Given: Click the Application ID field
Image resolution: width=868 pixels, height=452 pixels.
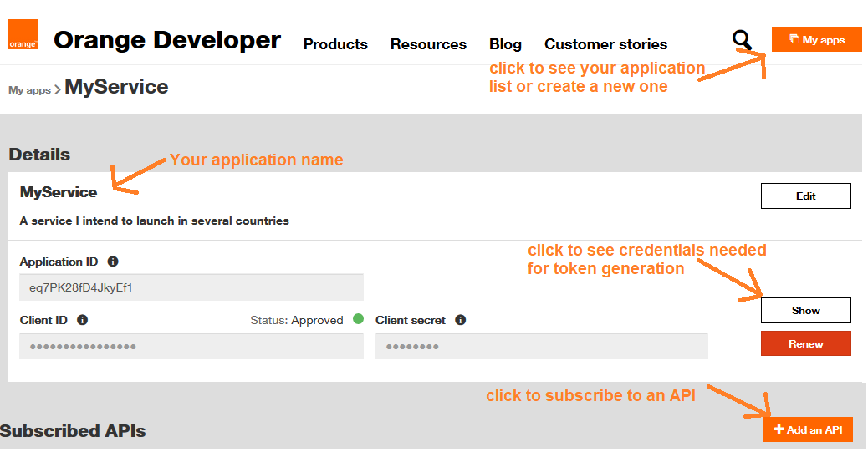Looking at the screenshot, I should coord(191,287).
